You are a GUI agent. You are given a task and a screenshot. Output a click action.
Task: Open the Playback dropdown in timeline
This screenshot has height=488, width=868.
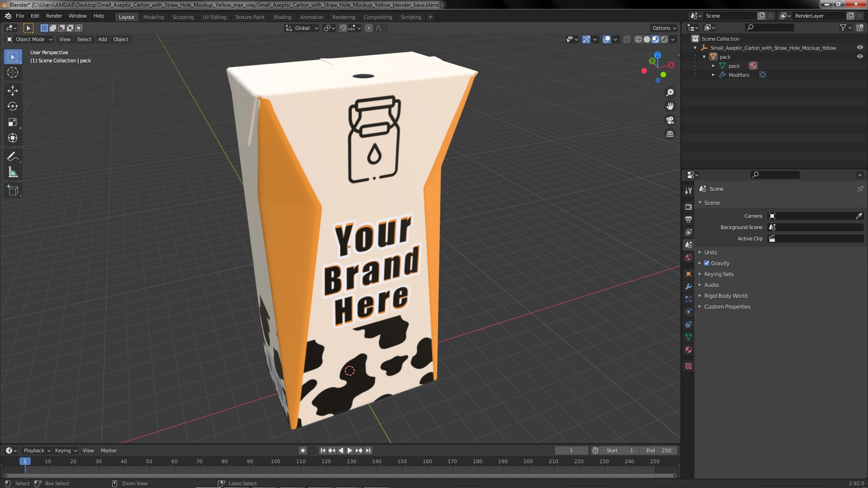coord(37,450)
